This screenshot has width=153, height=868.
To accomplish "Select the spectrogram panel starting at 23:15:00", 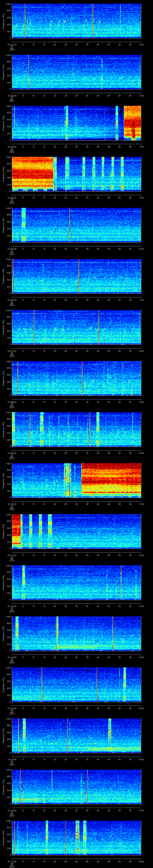I will coord(76,735).
